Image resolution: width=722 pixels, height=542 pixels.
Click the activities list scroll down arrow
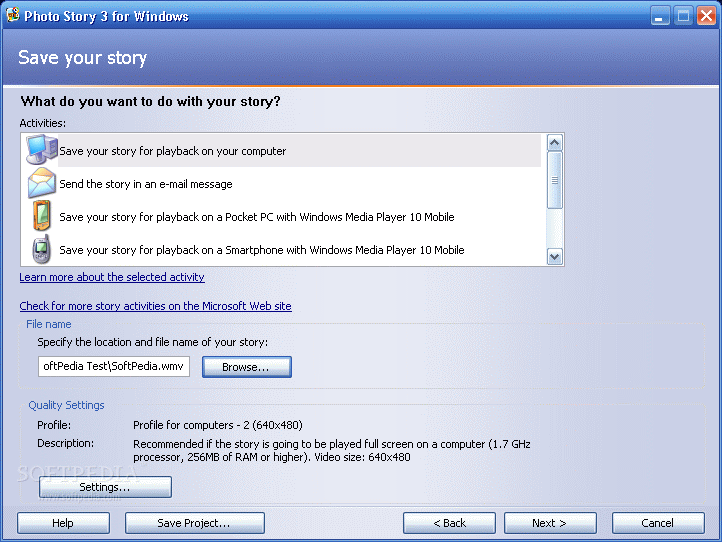[555, 256]
